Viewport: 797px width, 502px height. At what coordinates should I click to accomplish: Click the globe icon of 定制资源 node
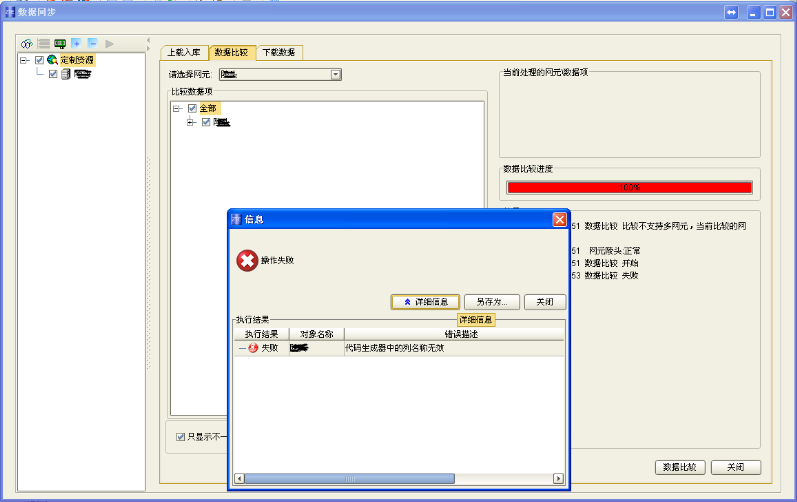[53, 60]
